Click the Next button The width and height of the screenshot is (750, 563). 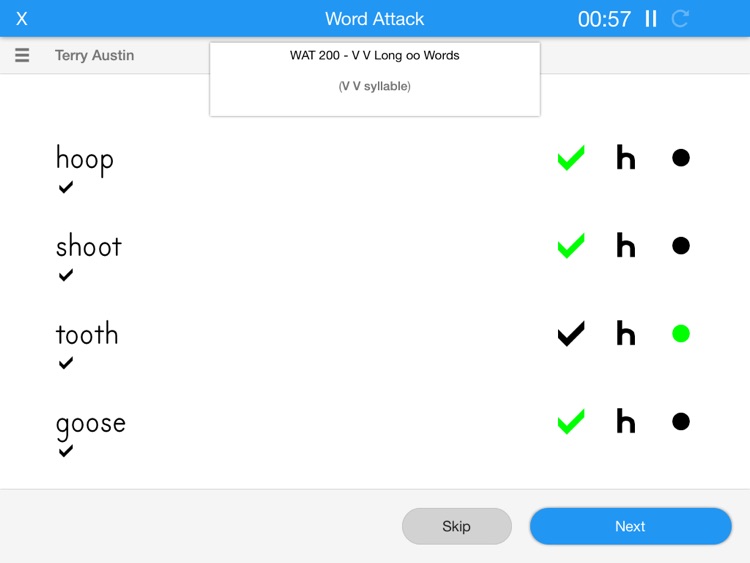point(630,526)
